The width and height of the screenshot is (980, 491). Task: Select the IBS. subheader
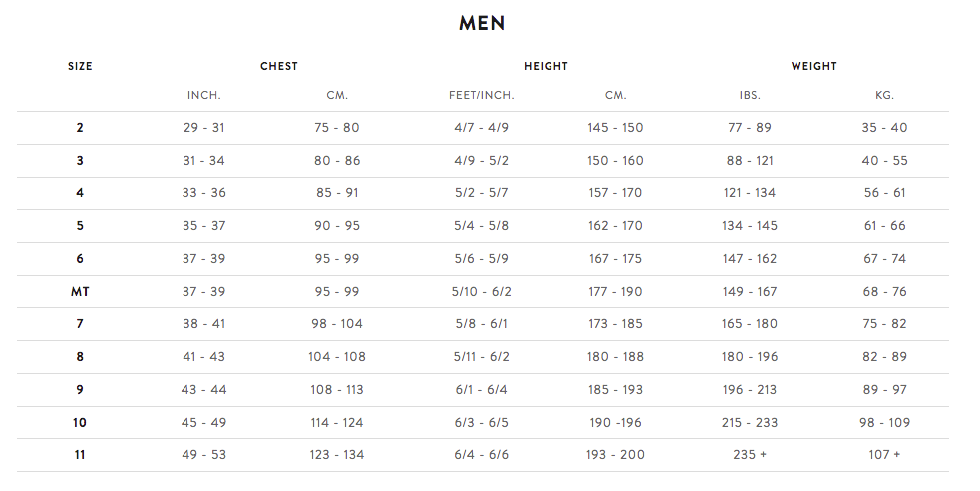coord(750,95)
